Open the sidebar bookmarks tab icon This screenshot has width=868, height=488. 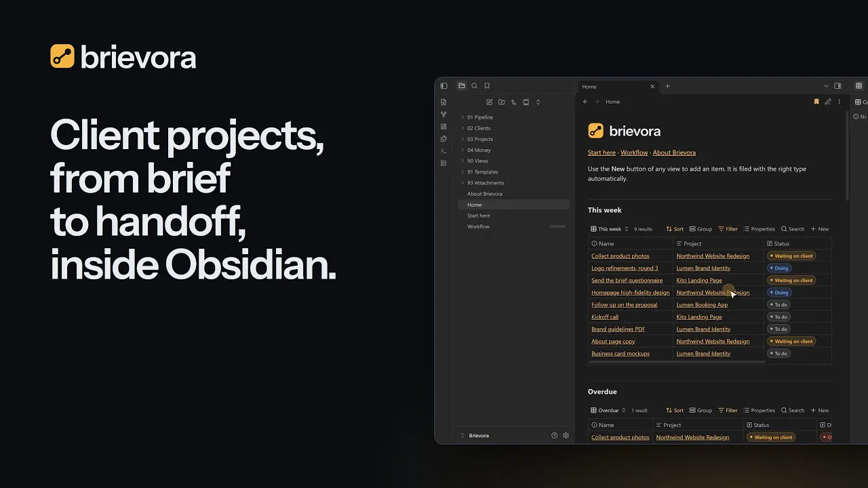(487, 86)
